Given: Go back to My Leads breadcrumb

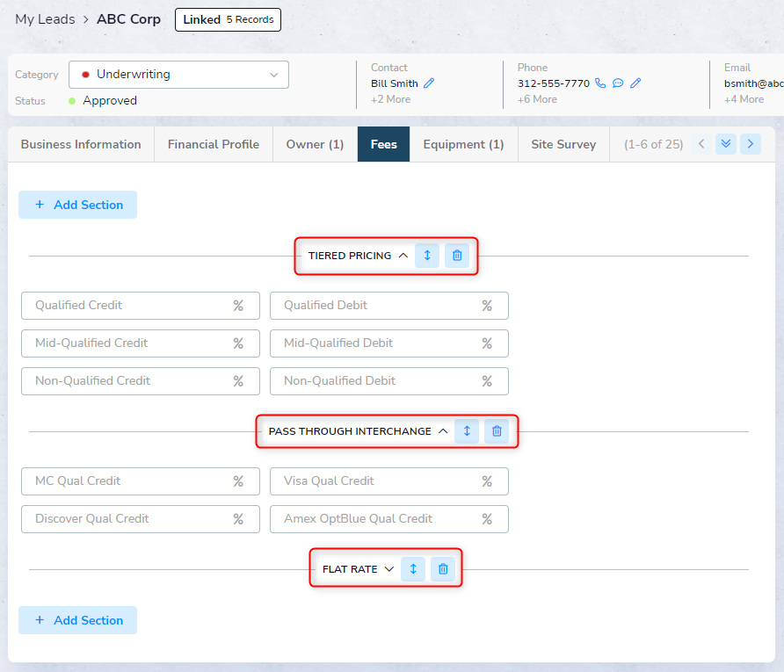Looking at the screenshot, I should pyautogui.click(x=45, y=19).
